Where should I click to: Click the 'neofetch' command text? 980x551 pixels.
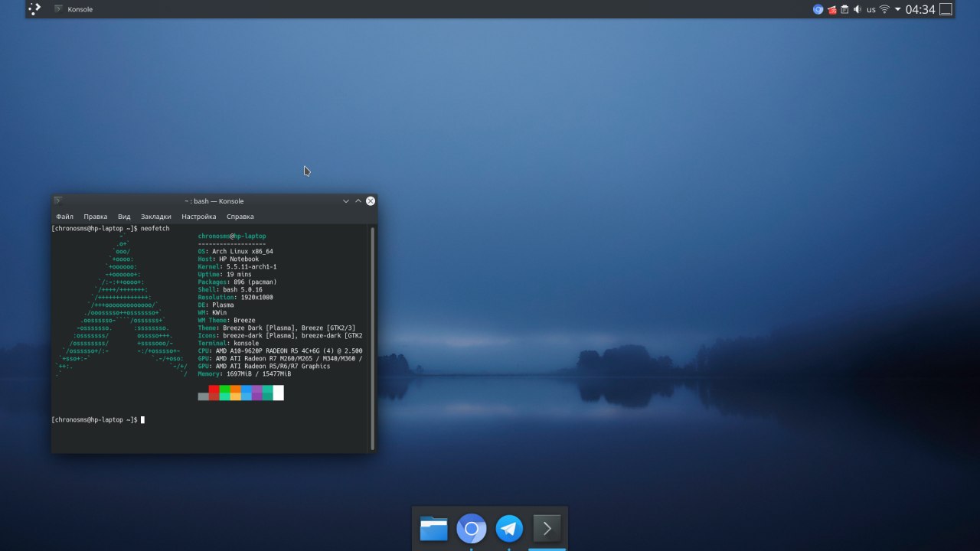(155, 229)
